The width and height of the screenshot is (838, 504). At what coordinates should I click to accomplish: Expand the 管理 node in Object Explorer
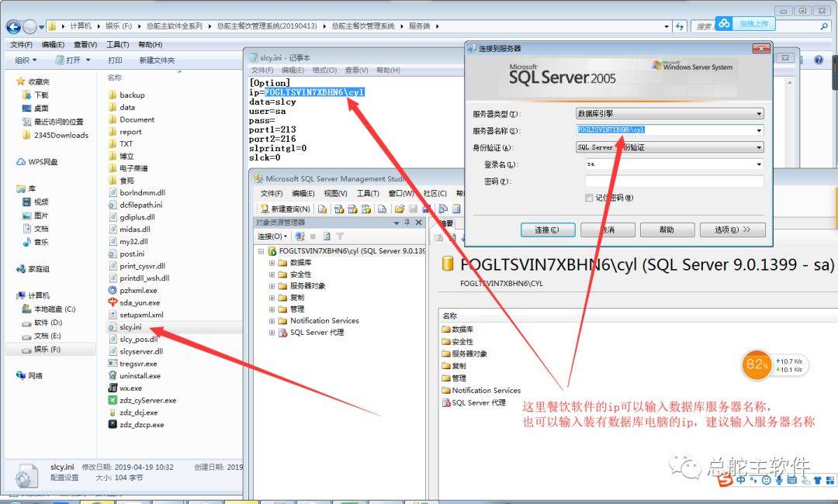click(272, 309)
